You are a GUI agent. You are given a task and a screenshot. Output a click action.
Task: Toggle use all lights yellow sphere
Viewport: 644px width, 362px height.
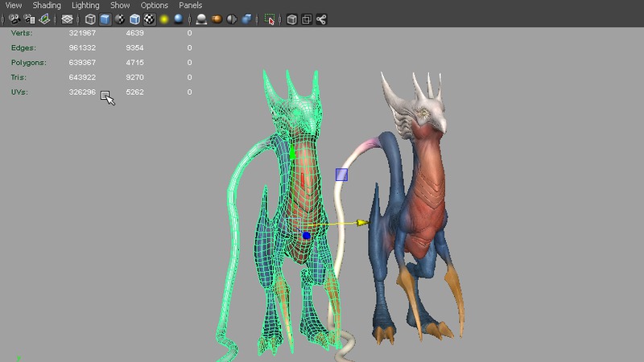click(163, 19)
